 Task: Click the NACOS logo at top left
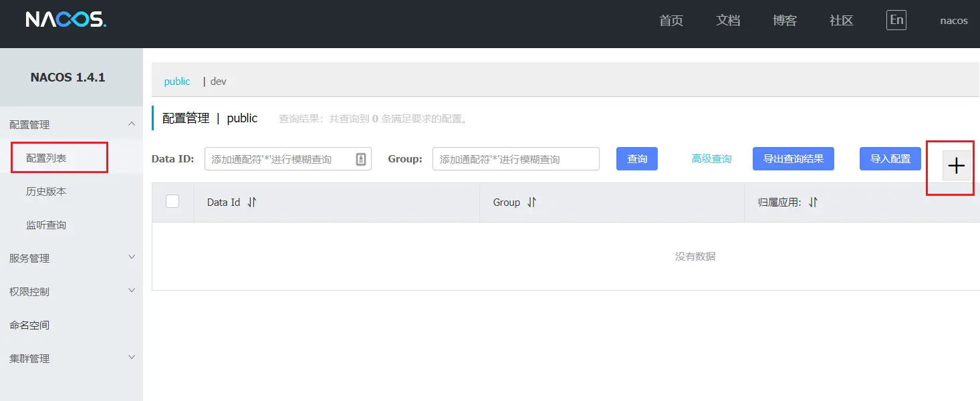64,19
